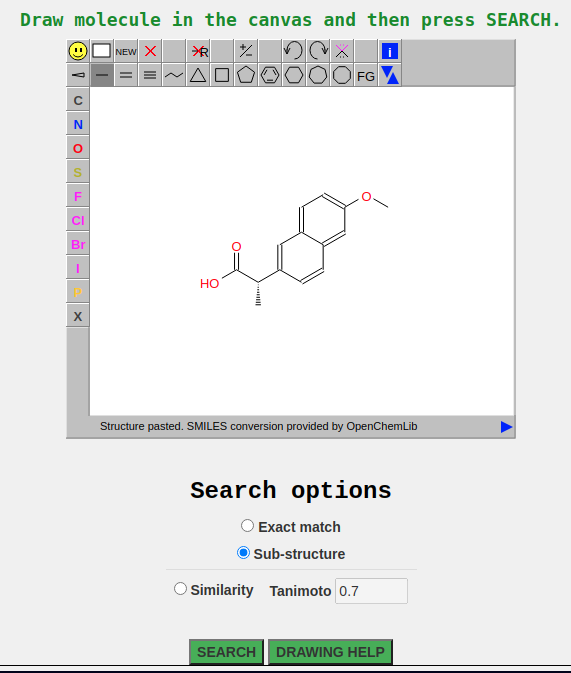Click the yellow smiley face icon
The image size is (571, 673).
point(78,52)
